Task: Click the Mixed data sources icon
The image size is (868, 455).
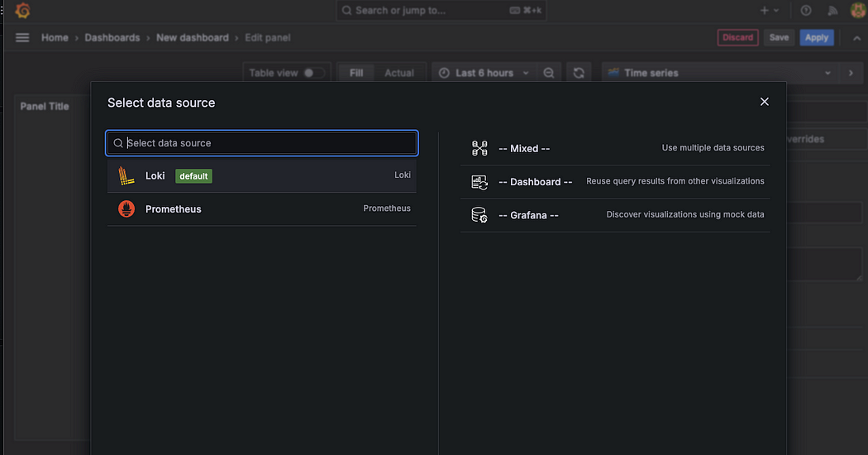Action: [479, 148]
